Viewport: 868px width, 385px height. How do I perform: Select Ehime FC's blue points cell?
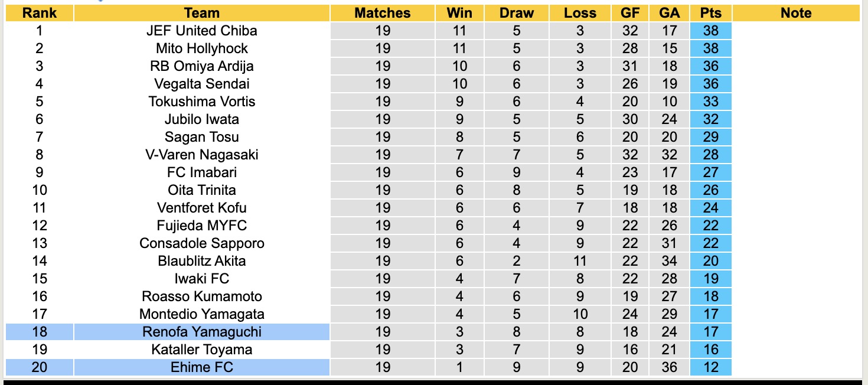pyautogui.click(x=710, y=367)
